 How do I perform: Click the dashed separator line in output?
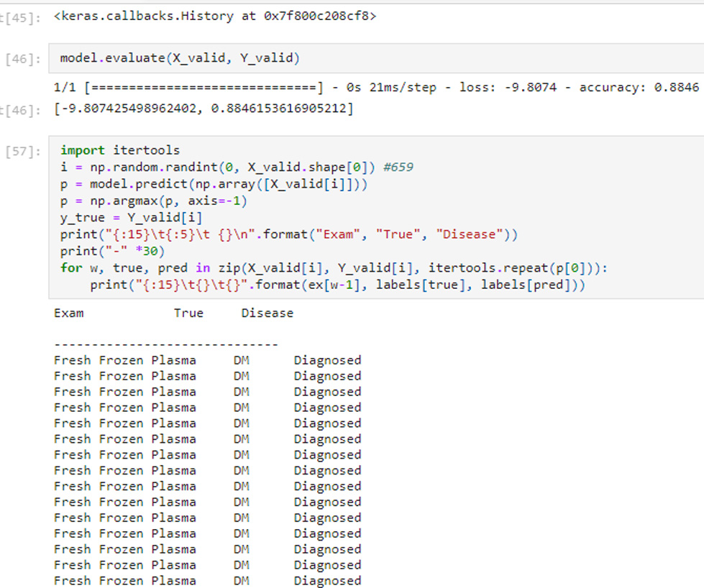pos(165,344)
